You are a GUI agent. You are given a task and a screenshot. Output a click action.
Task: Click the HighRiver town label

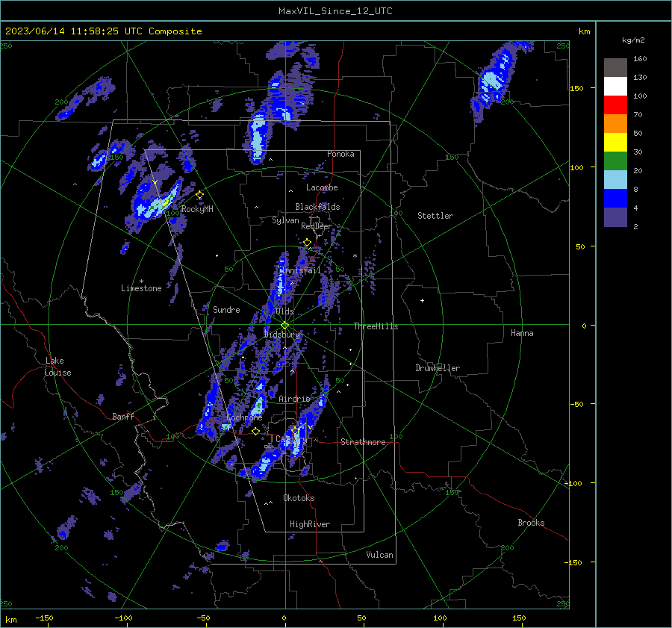310,524
